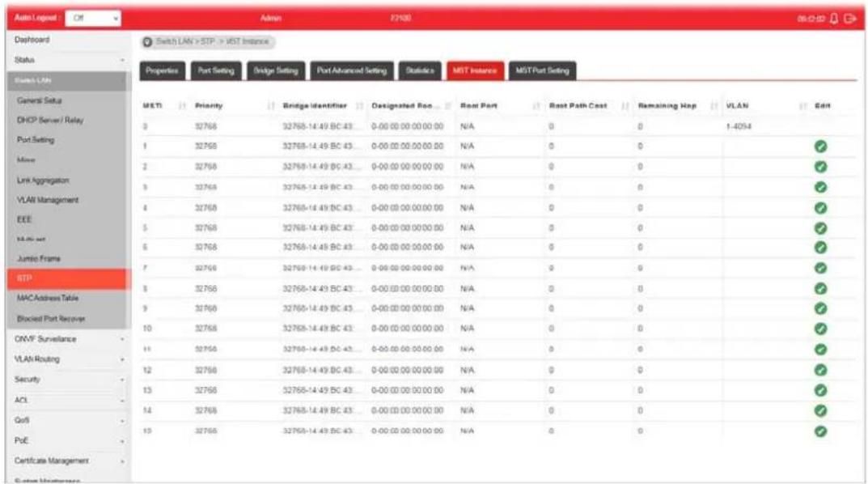Sort table by Priority column

[x=271, y=106]
